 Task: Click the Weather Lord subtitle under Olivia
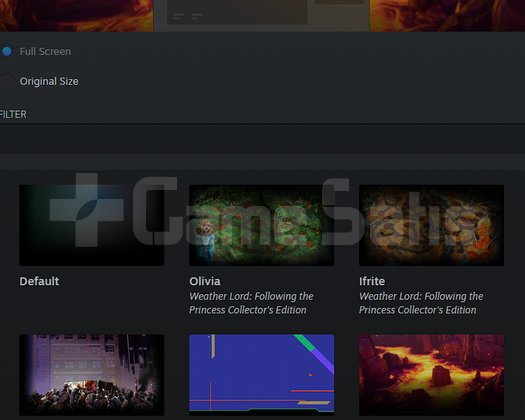point(251,303)
